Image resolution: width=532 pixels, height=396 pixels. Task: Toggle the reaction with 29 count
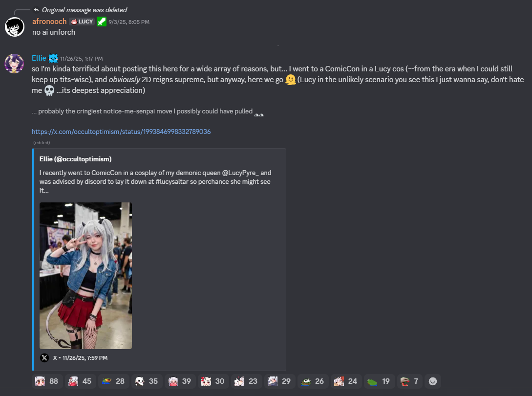coord(279,381)
